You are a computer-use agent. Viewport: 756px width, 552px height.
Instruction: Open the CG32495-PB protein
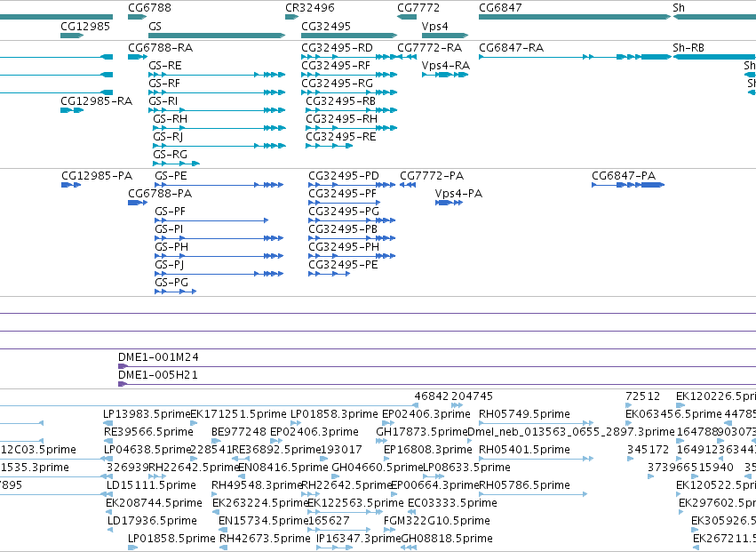[352, 238]
